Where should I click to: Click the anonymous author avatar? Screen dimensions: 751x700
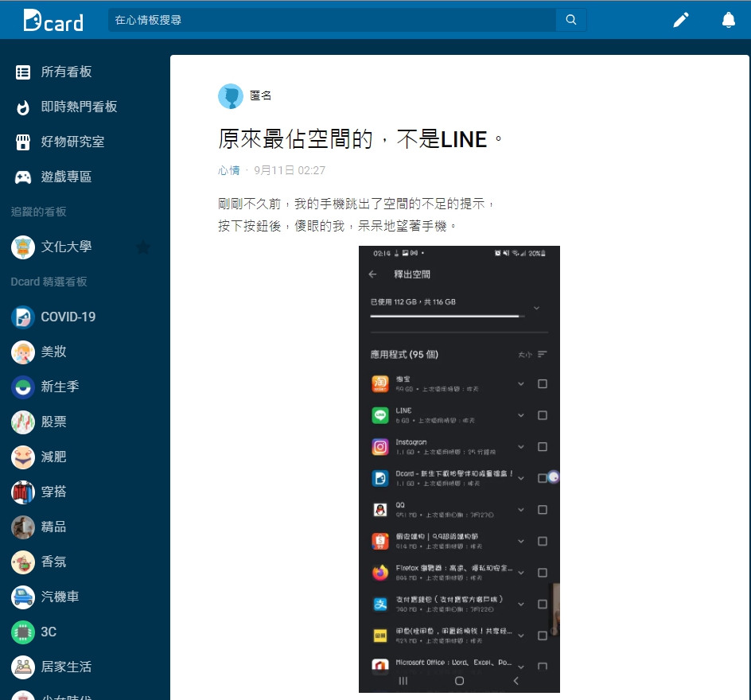pos(231,96)
